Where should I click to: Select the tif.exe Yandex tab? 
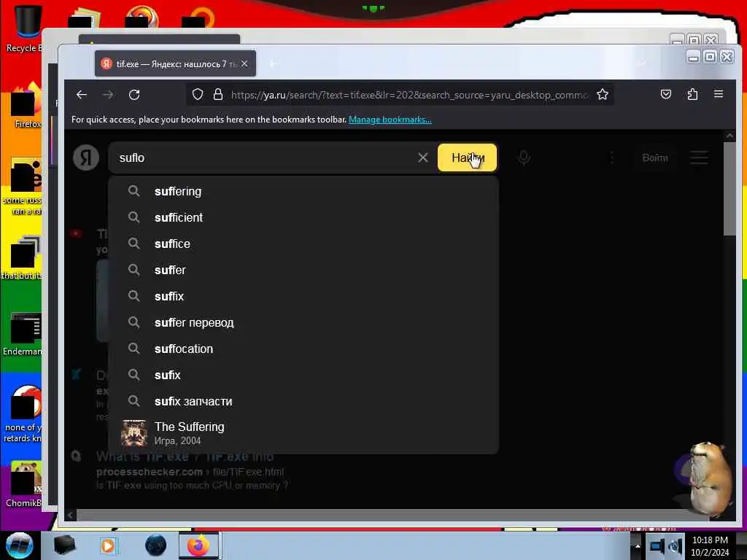(175, 64)
